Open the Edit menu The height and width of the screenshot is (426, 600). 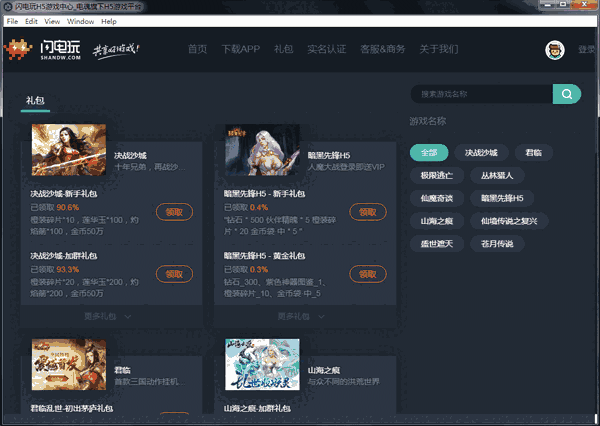click(x=31, y=21)
